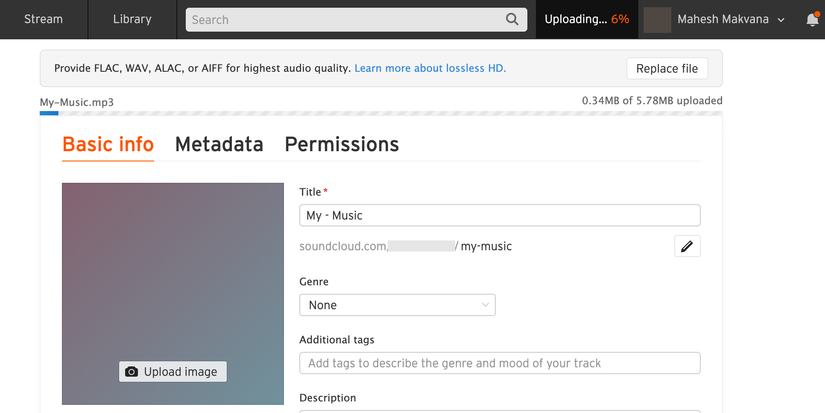Go to the Library page
This screenshot has width=825, height=413.
[132, 19]
